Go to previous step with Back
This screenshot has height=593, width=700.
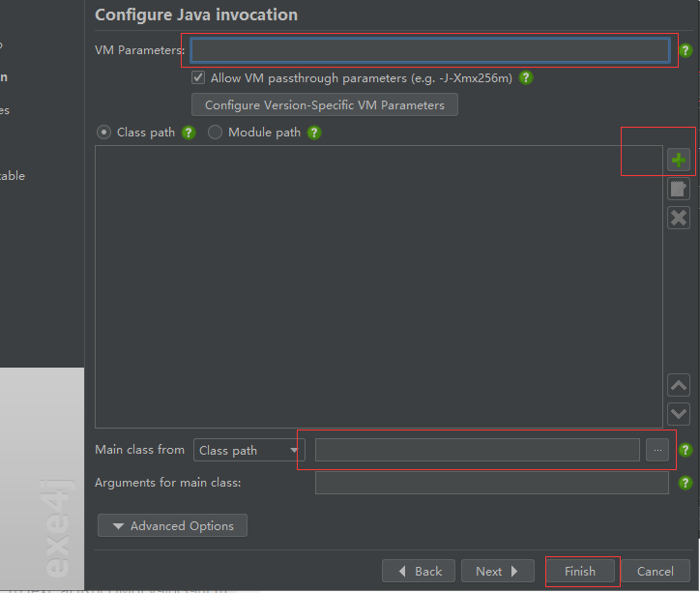pyautogui.click(x=419, y=571)
